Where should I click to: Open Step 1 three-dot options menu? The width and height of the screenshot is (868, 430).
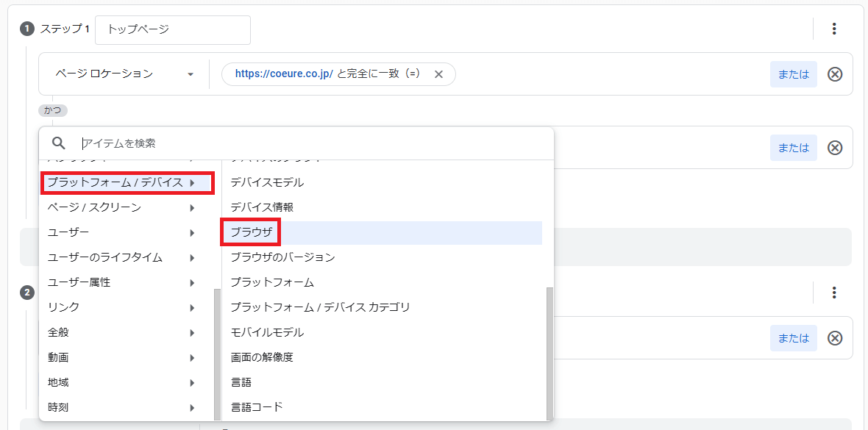coord(834,29)
